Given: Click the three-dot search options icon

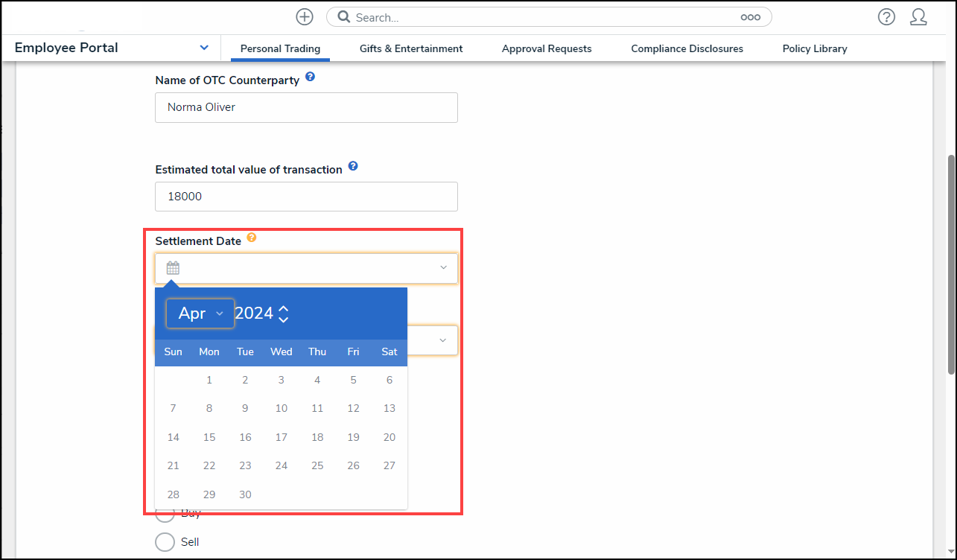Looking at the screenshot, I should [x=750, y=17].
